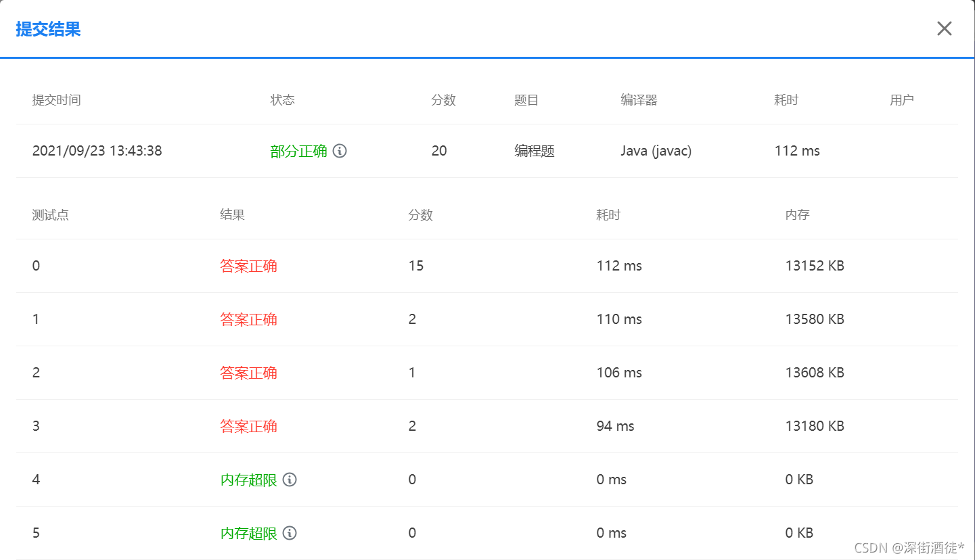The width and height of the screenshot is (975, 560).
Task: Toggle sorting on the 内存 column header
Action: [797, 214]
